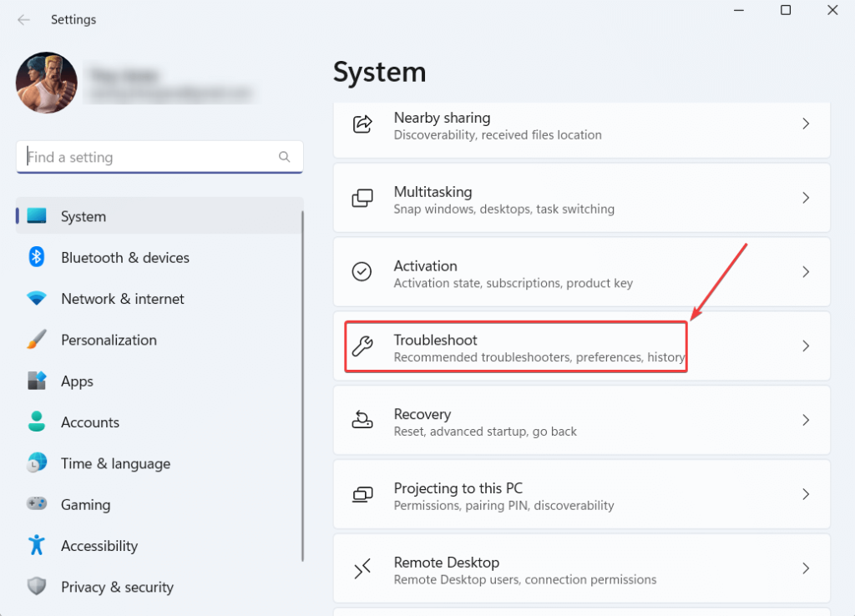Click the Find a setting search box
This screenshot has height=616, width=855.
pyautogui.click(x=150, y=157)
